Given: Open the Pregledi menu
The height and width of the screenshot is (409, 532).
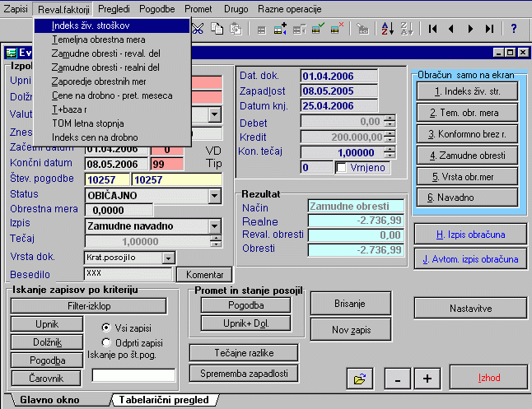Looking at the screenshot, I should [x=114, y=9].
